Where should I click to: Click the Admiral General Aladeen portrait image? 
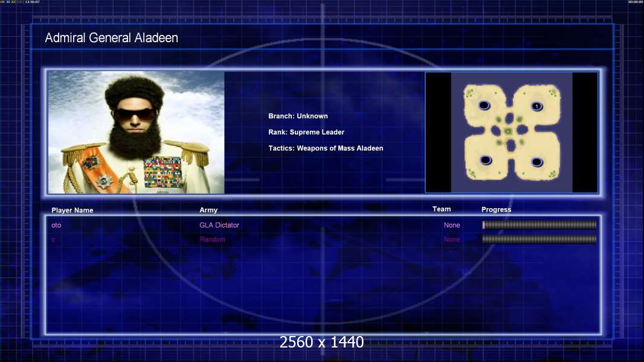click(x=137, y=132)
